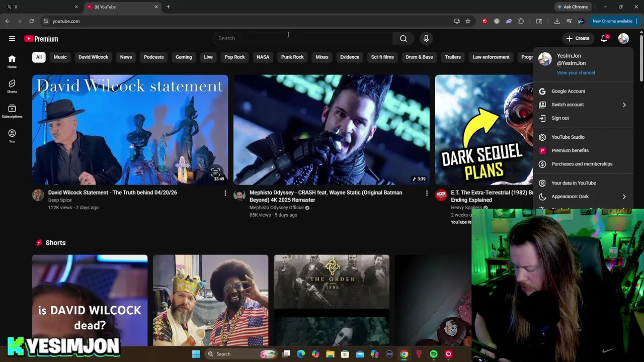Open the new tab plus button

coord(168,7)
